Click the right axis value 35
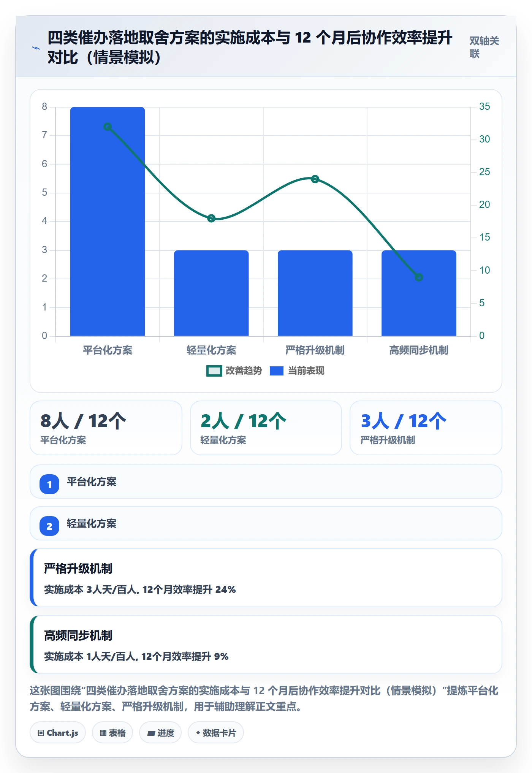532x773 pixels. click(x=484, y=106)
